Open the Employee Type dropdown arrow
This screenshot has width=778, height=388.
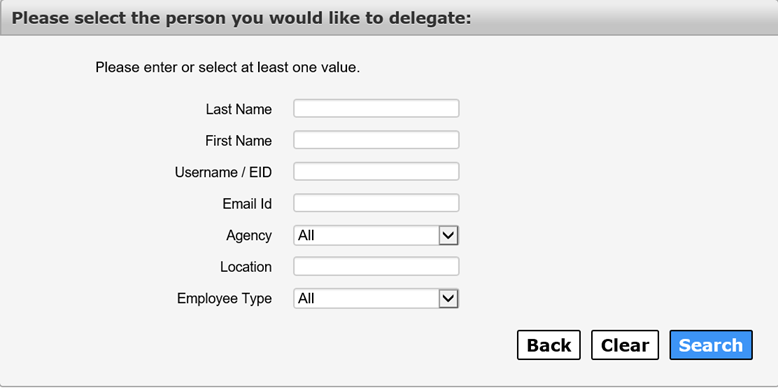coord(448,298)
